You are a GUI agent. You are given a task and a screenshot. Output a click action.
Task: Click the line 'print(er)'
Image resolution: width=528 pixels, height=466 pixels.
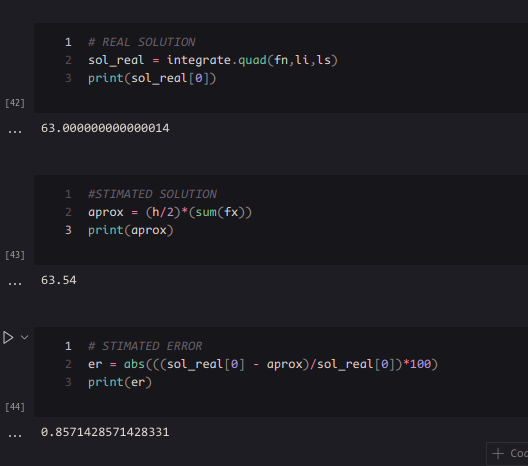pos(120,382)
